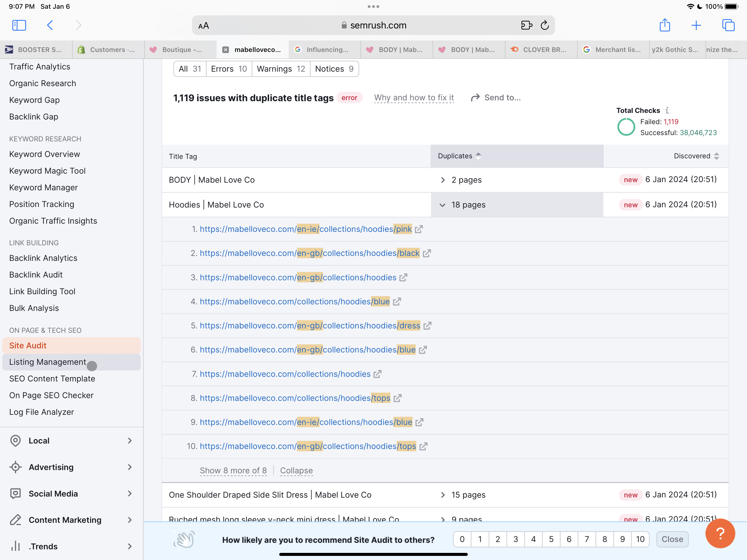The image size is (747, 560).
Task: Tap Safari sidebar toggle icon
Action: tap(19, 25)
